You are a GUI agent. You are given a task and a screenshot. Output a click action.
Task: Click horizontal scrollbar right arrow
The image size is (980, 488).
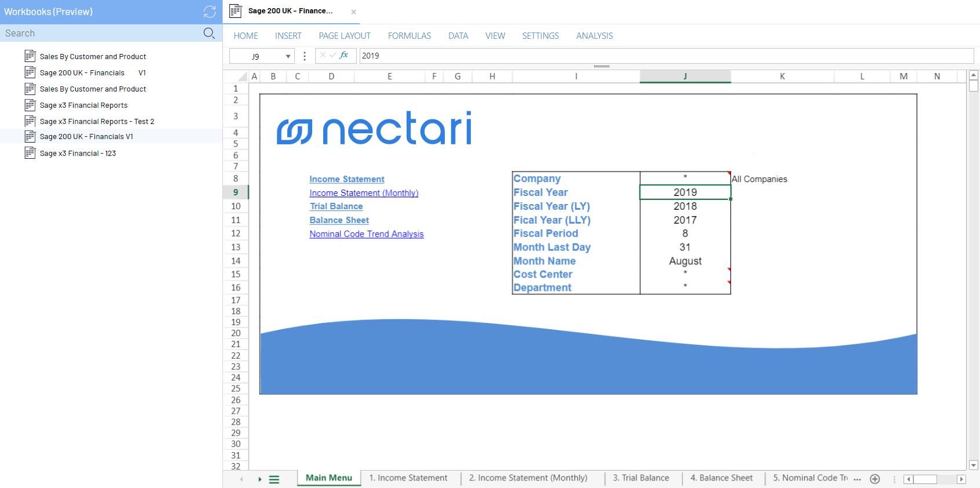pyautogui.click(x=961, y=479)
